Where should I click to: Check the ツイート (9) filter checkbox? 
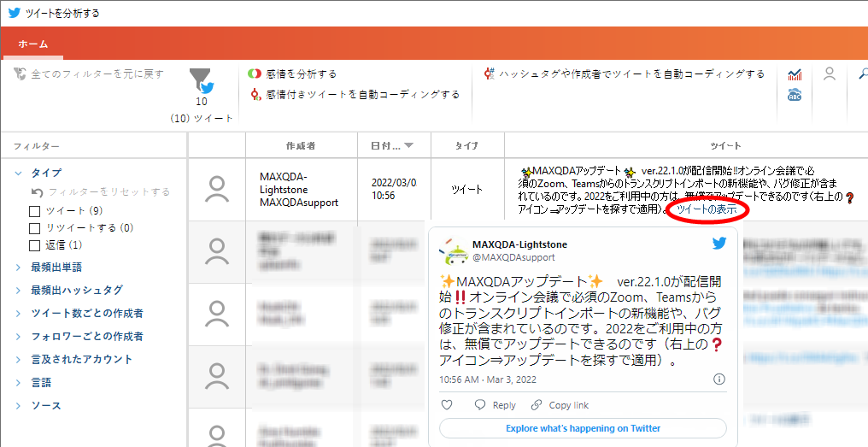click(34, 211)
